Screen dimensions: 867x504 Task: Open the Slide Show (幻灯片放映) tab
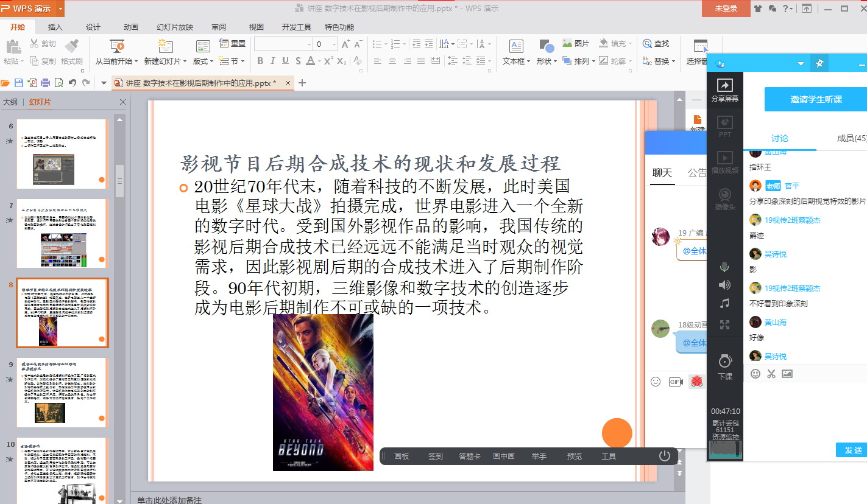point(175,27)
